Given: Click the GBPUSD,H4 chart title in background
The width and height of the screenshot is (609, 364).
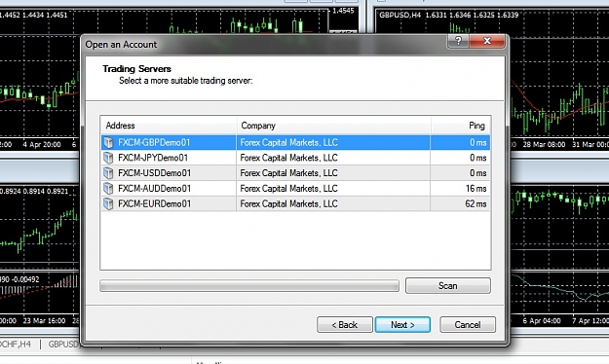Looking at the screenshot, I should (x=400, y=16).
